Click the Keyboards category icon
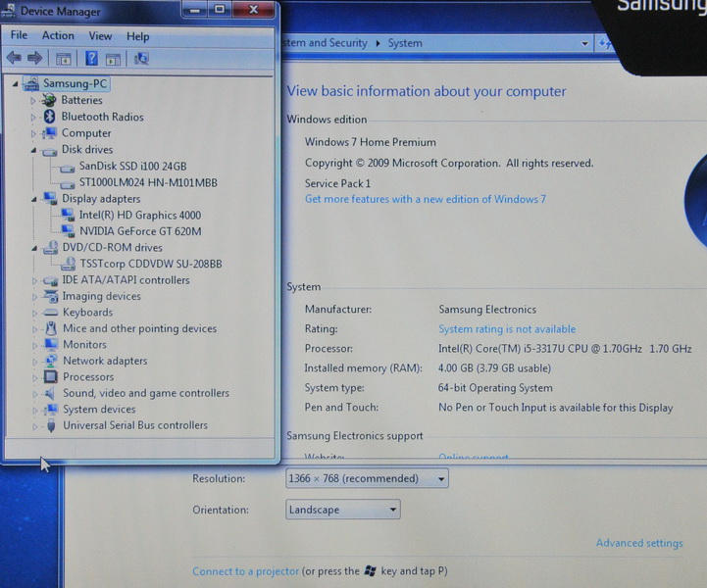Screen dimensions: 707x588 click(x=51, y=313)
